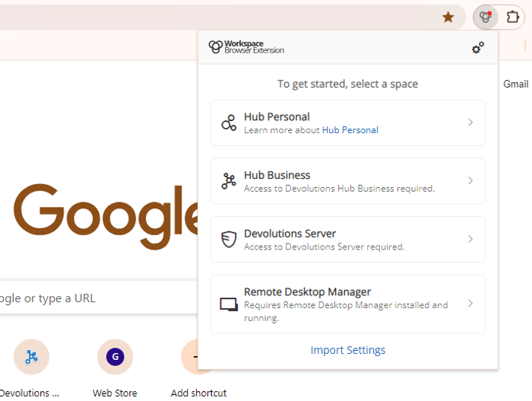The image size is (532, 401).
Task: Click into the Google search box
Action: click(x=98, y=298)
